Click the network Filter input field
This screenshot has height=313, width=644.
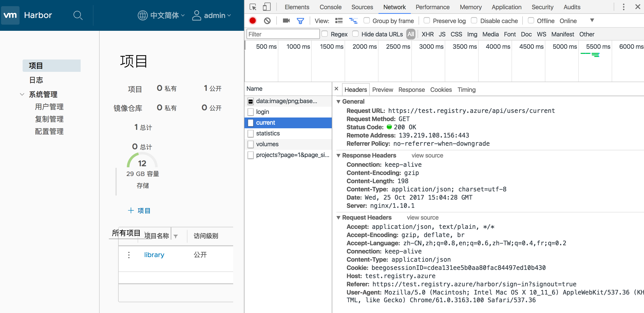283,34
